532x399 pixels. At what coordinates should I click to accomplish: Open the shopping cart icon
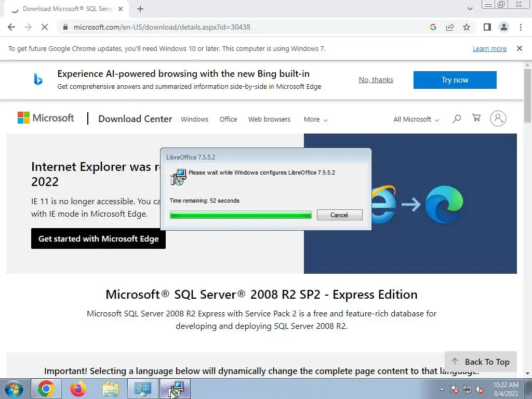click(476, 118)
